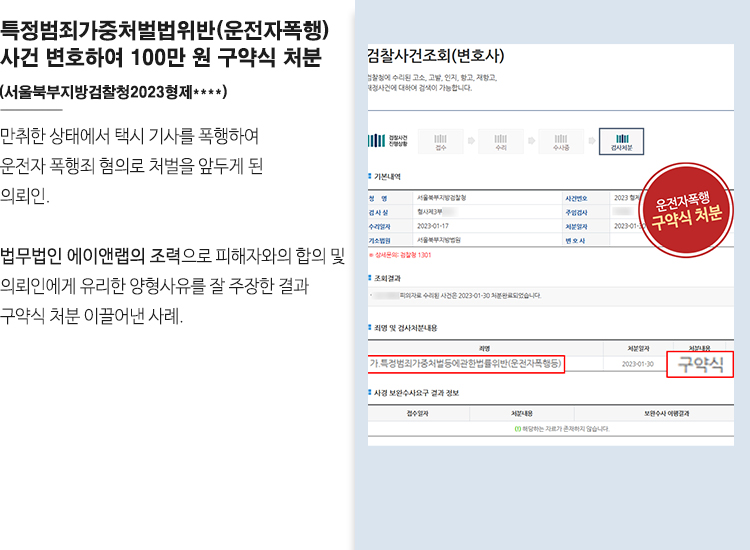Select the highlighted 검사처분 step icon
This screenshot has height=550, width=750.
(621, 142)
